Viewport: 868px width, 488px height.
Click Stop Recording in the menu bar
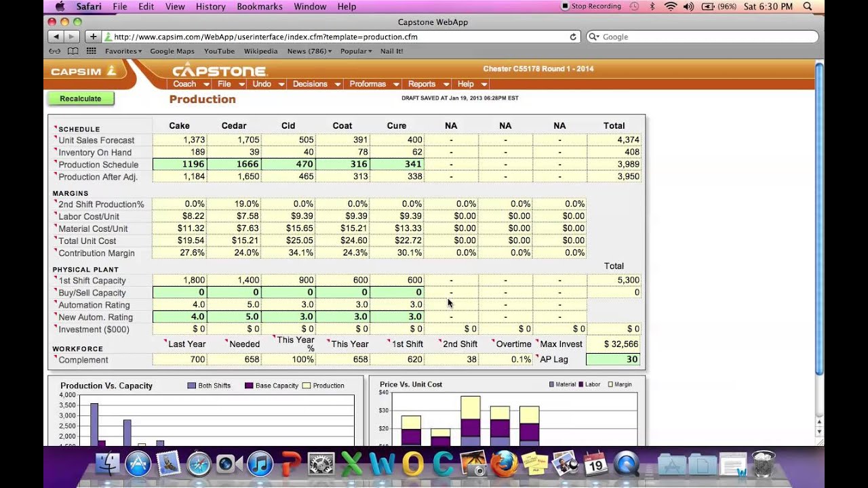click(591, 6)
